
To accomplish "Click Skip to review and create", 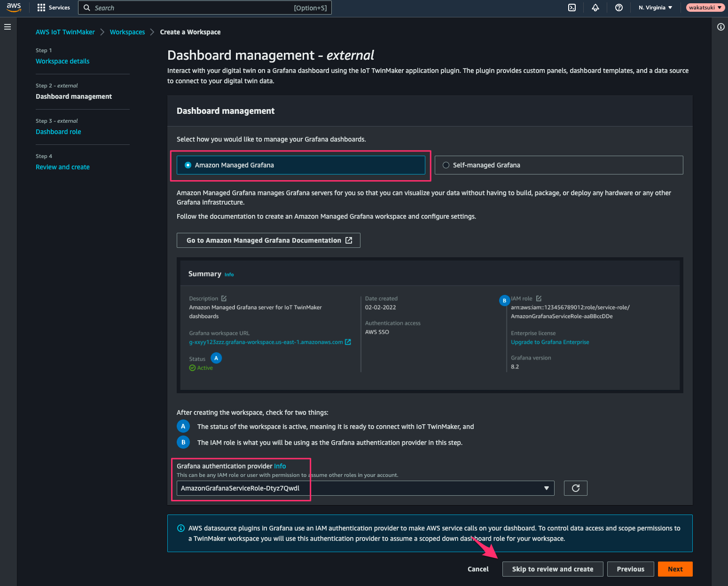I will click(553, 569).
